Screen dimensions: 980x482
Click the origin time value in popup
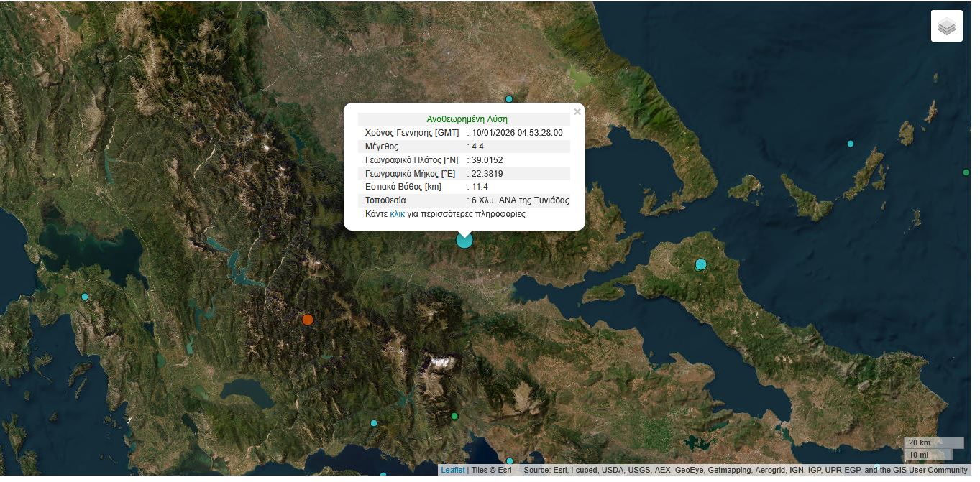(x=517, y=133)
